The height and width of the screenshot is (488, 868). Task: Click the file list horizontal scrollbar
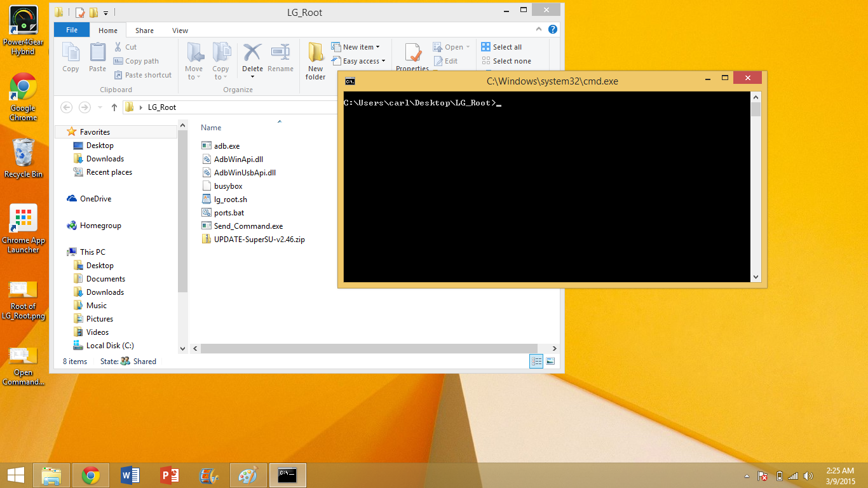(369, 348)
